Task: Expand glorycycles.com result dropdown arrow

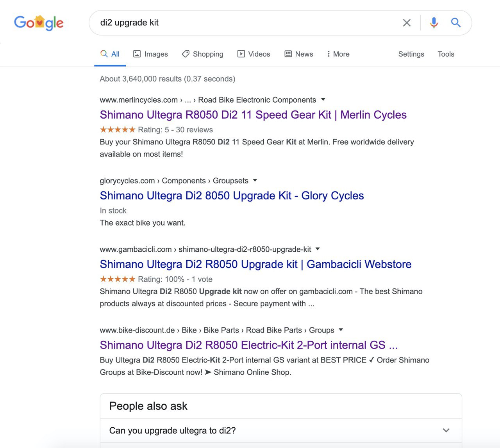Action: (255, 180)
